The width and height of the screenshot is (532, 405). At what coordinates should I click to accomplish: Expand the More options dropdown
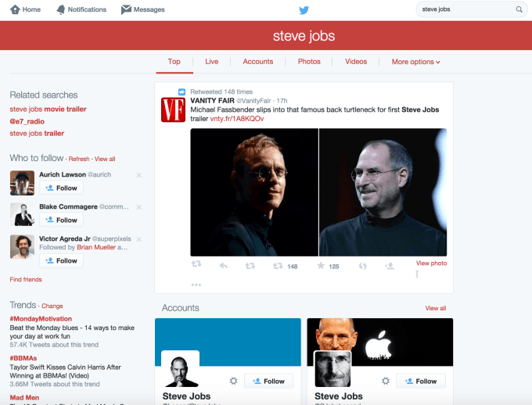pyautogui.click(x=415, y=62)
